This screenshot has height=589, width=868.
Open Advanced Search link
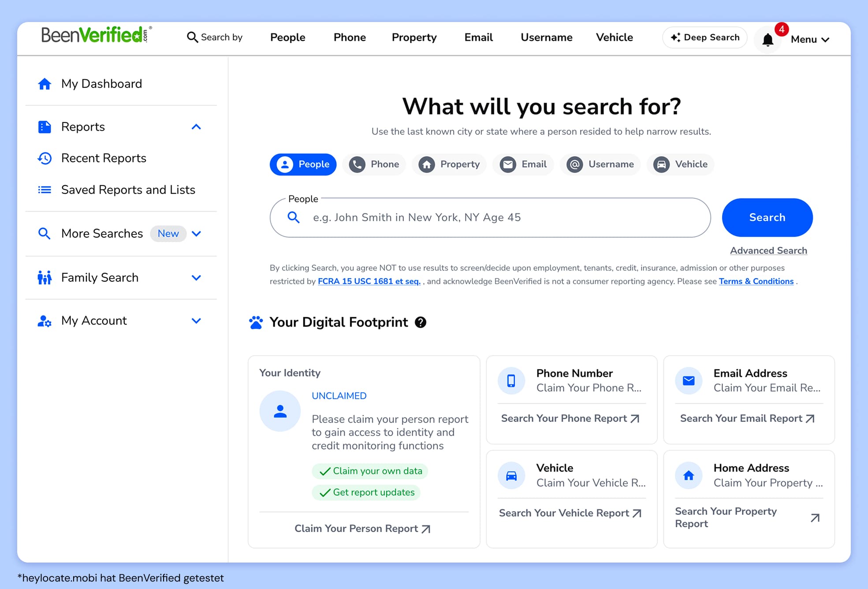[768, 250]
